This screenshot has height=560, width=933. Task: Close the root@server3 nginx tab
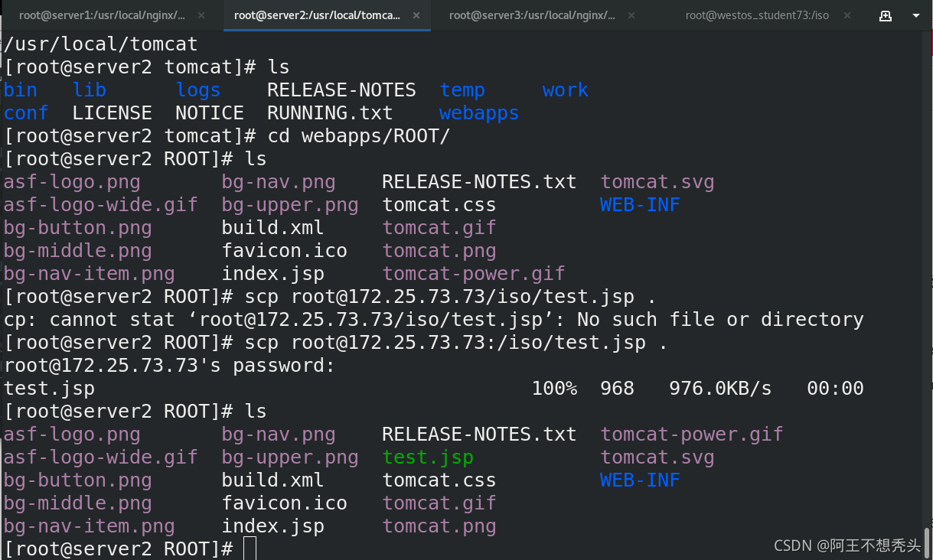[632, 15]
